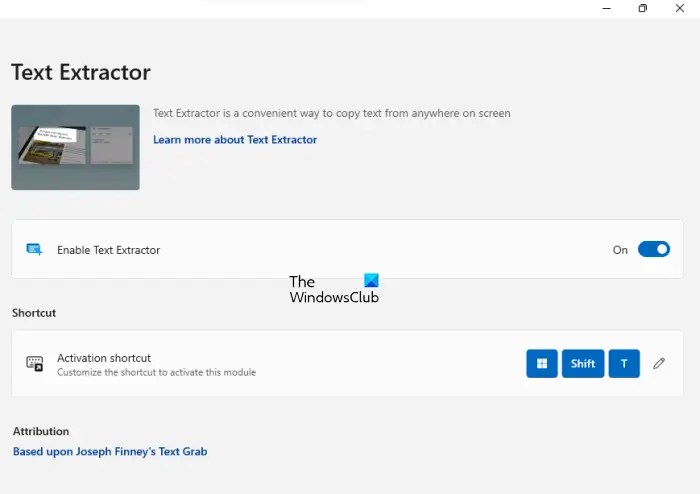Click the Attribution section heading
Image resolution: width=700 pixels, height=494 pixels.
pyautogui.click(x=41, y=431)
